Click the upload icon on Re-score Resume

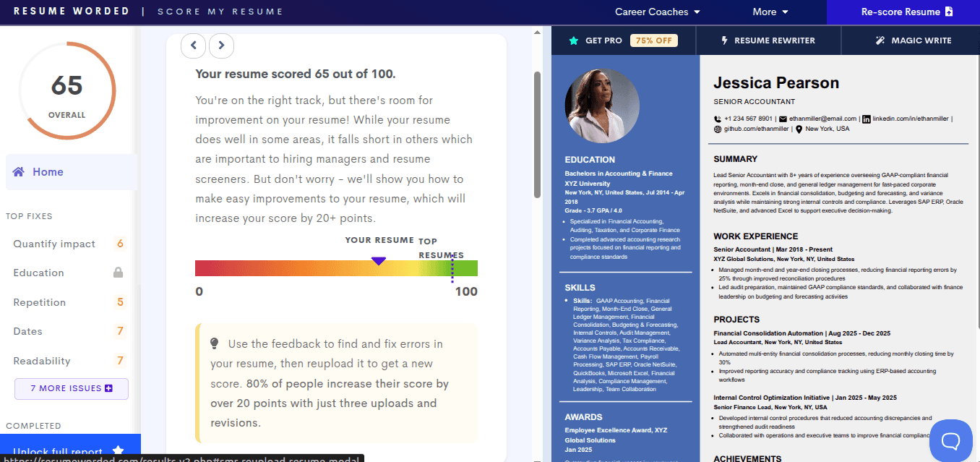pyautogui.click(x=949, y=12)
